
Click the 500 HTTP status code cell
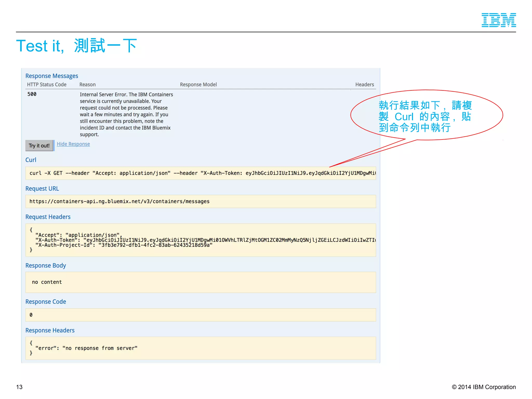click(x=32, y=94)
